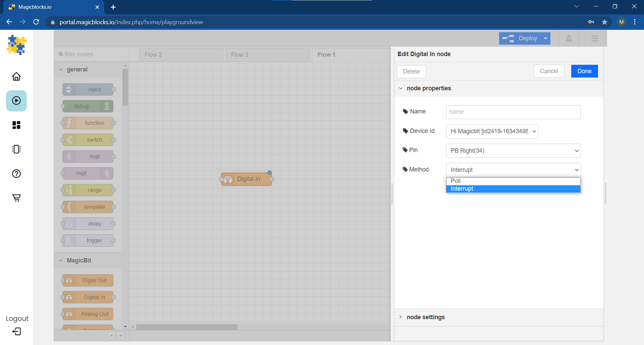This screenshot has width=644, height=345.
Task: Open the Deploy options arrow
Action: 546,38
